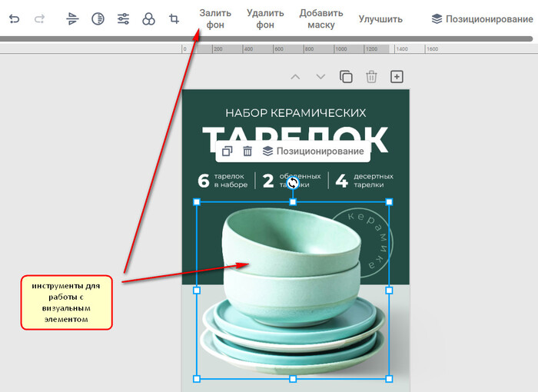The height and width of the screenshot is (392, 538).
Task: Click the undo arrow icon
Action: point(14,19)
